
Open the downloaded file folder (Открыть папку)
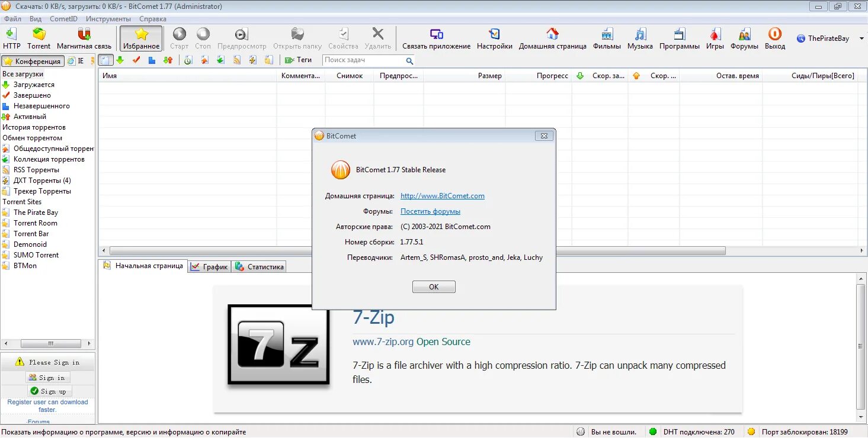[x=297, y=38]
